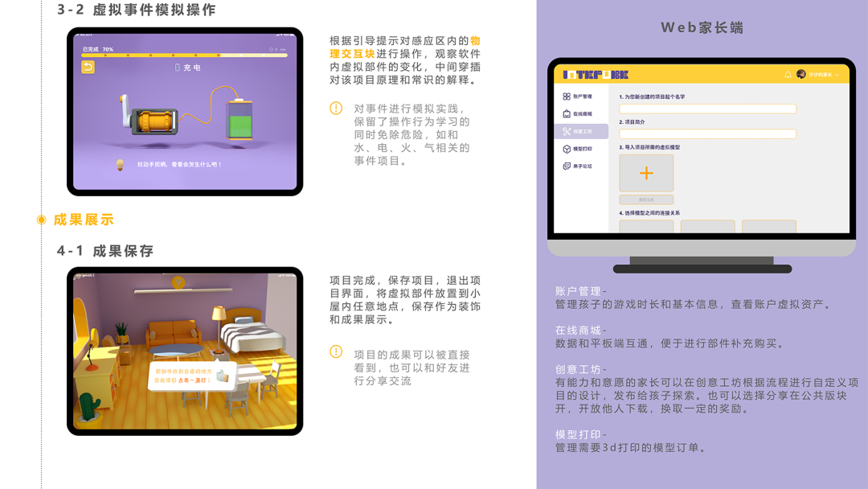868x489 pixels.
Task: Click the model name field below the plus box
Action: click(646, 199)
